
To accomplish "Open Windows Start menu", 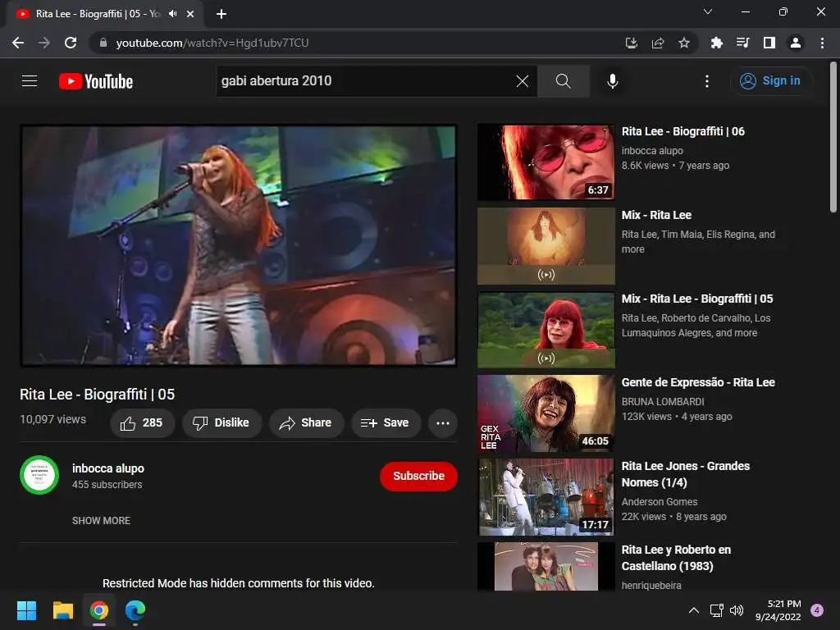I will (26, 610).
